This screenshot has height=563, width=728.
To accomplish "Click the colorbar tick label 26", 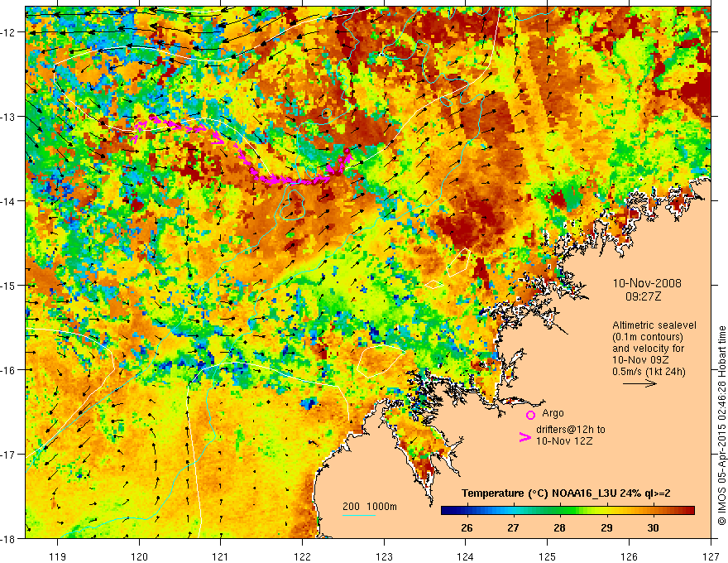I will (x=467, y=527).
